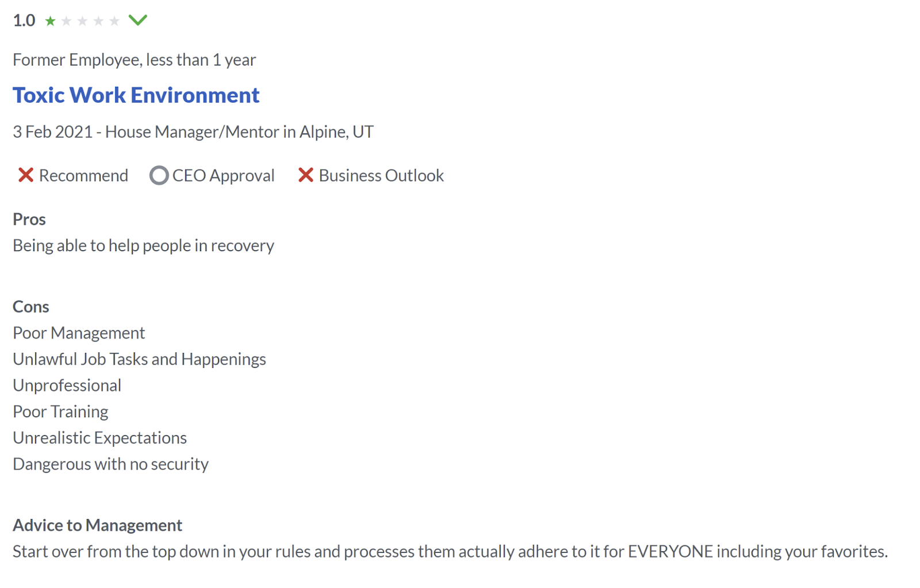Click the fifth gray rating star
Image resolution: width=920 pixels, height=588 pixels.
(x=115, y=21)
